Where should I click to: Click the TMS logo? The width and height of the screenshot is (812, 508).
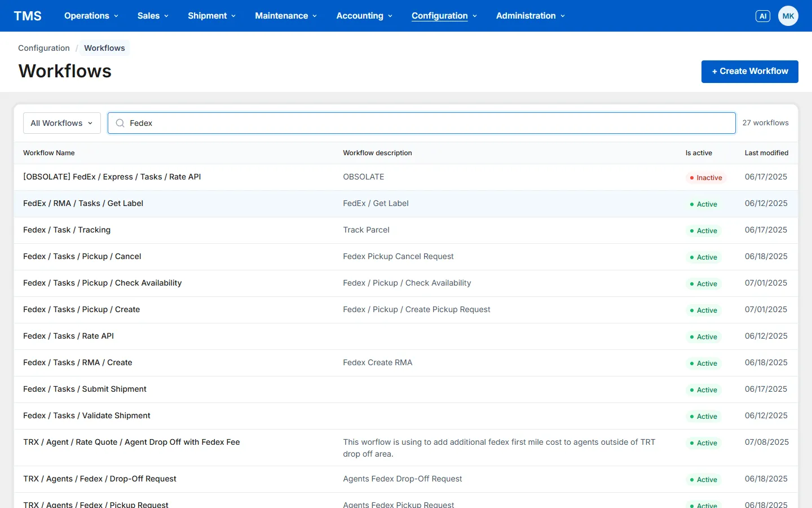click(x=28, y=16)
